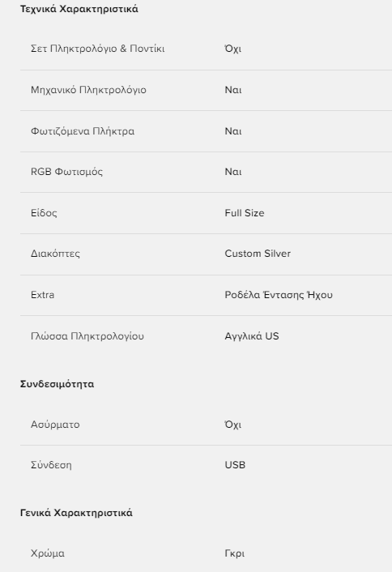The height and width of the screenshot is (572, 392).
Task: Click the Όχι value for Σετ Πληκτρολόγιο & Ποντίκι
Action: tap(233, 49)
